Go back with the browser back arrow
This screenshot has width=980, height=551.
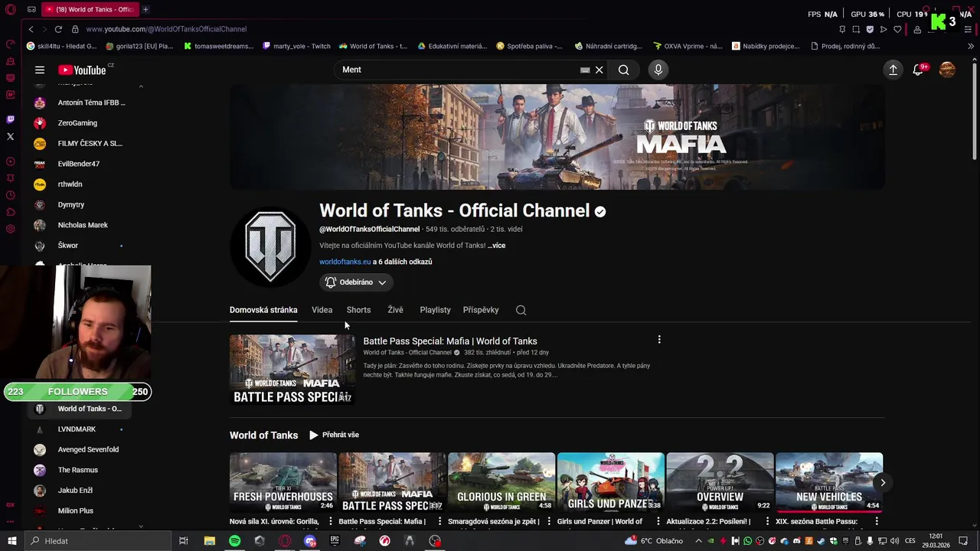tap(31, 29)
